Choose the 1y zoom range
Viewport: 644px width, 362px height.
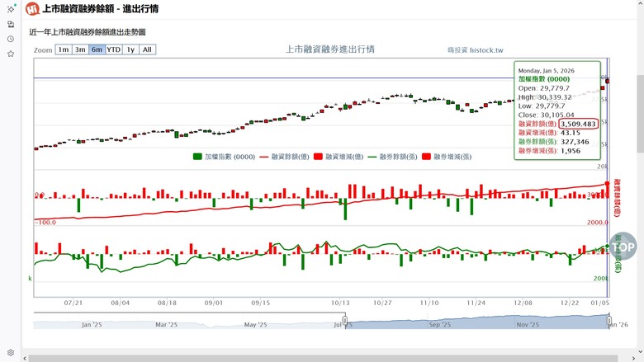[x=130, y=49]
